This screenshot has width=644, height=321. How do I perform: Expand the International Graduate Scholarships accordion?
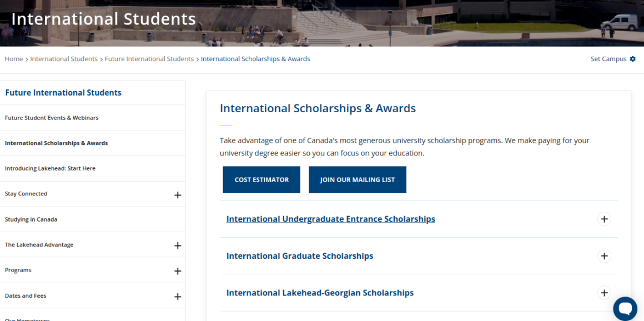tap(604, 255)
